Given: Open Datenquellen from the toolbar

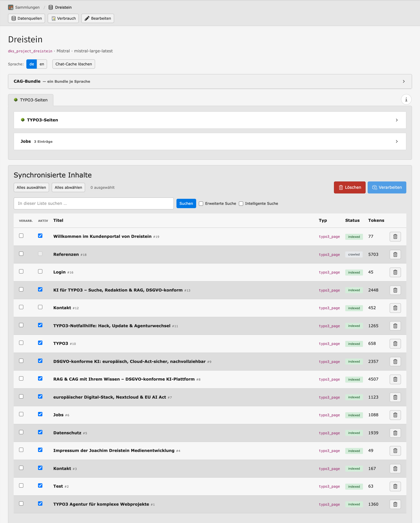Looking at the screenshot, I should (x=27, y=19).
